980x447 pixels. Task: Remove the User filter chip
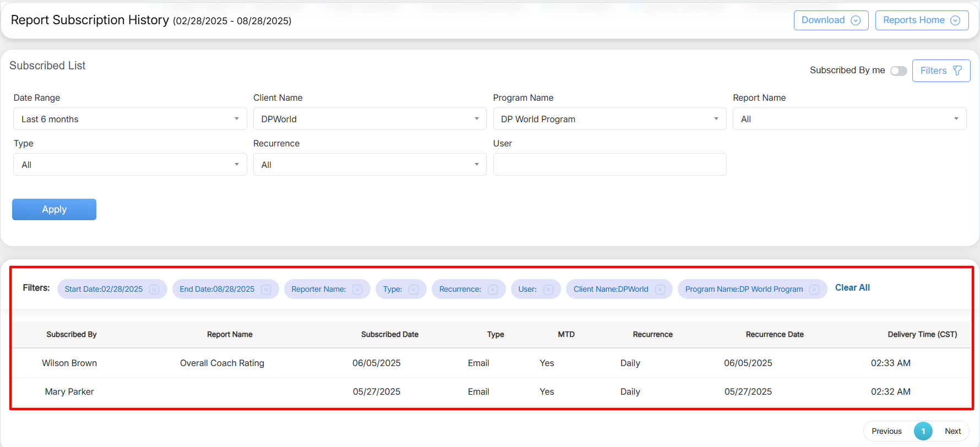548,290
